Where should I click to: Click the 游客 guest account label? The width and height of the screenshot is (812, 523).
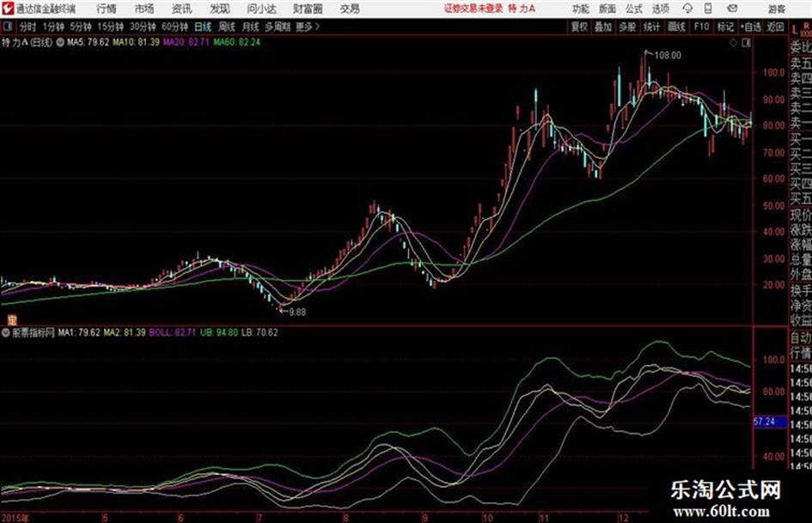[x=777, y=9]
